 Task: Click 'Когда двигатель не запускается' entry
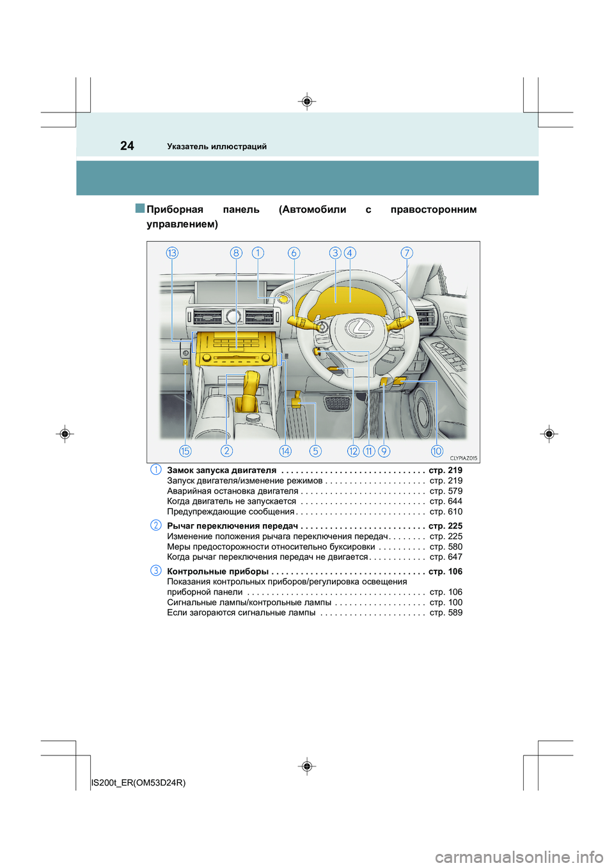[x=231, y=502]
